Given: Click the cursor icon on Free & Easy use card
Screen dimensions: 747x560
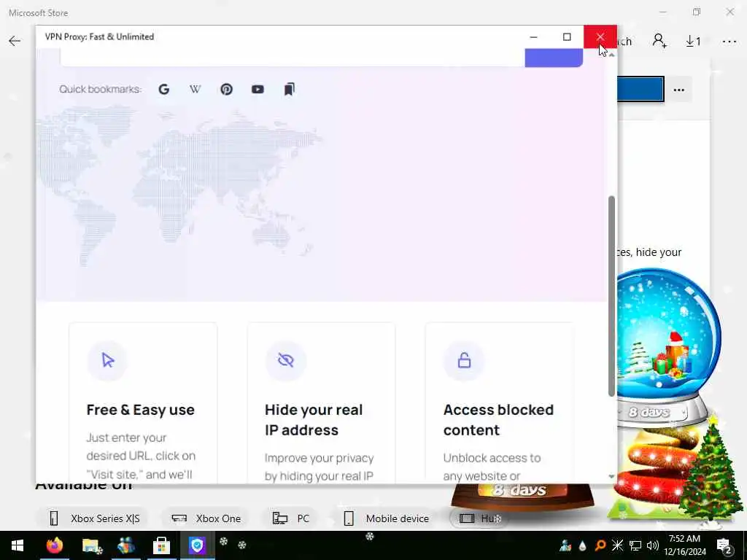Looking at the screenshot, I should [108, 360].
